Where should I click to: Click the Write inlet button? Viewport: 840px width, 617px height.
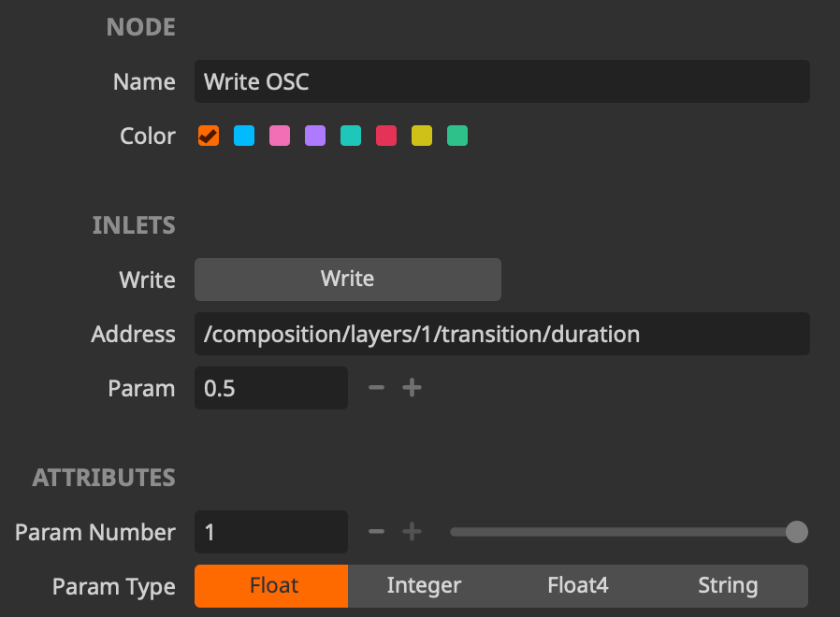(x=347, y=280)
